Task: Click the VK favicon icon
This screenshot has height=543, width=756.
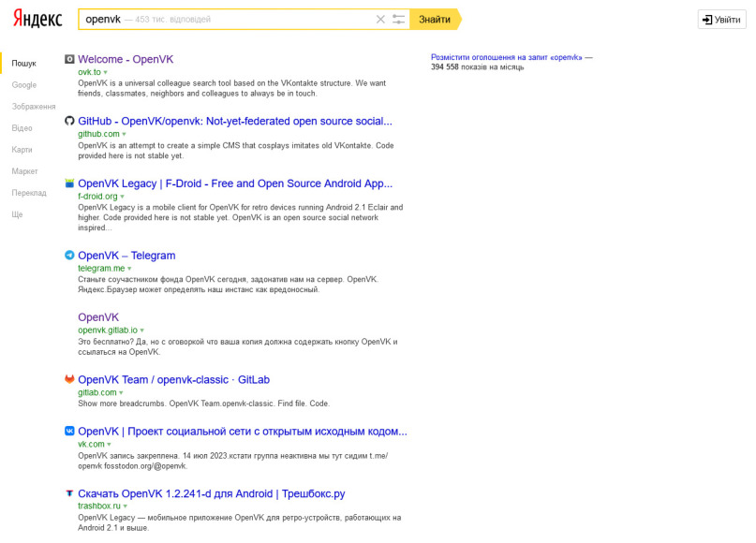Action: pos(69,431)
